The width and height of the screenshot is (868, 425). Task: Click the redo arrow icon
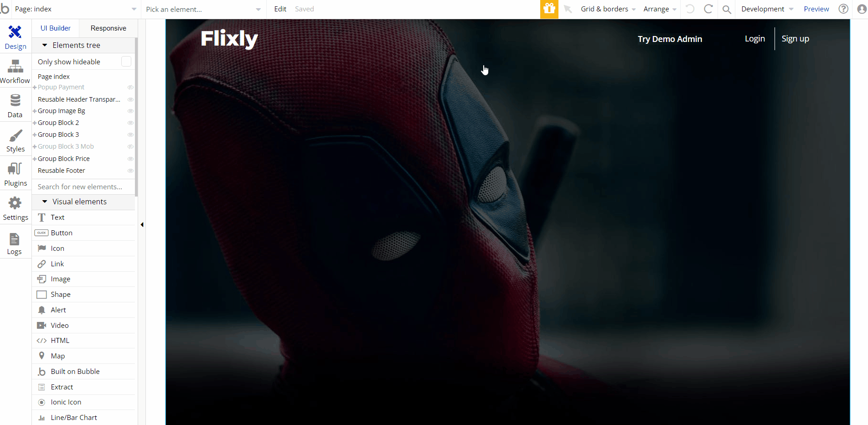pyautogui.click(x=708, y=9)
